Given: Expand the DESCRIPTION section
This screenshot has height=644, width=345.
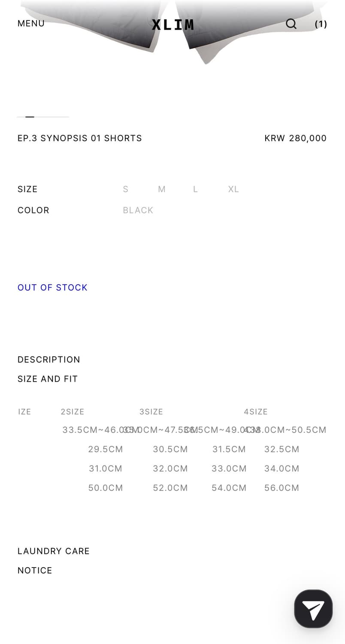Looking at the screenshot, I should pos(49,360).
